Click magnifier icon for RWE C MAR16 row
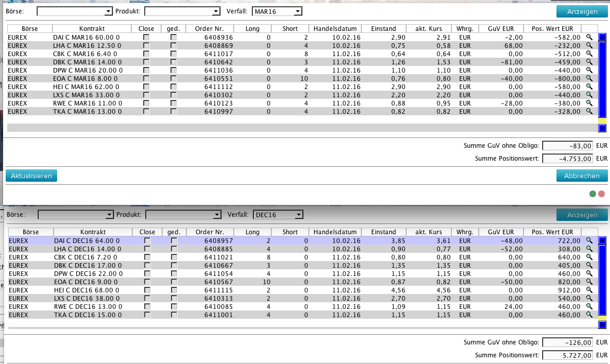Viewport: 610px width, 364px height. 589,103
